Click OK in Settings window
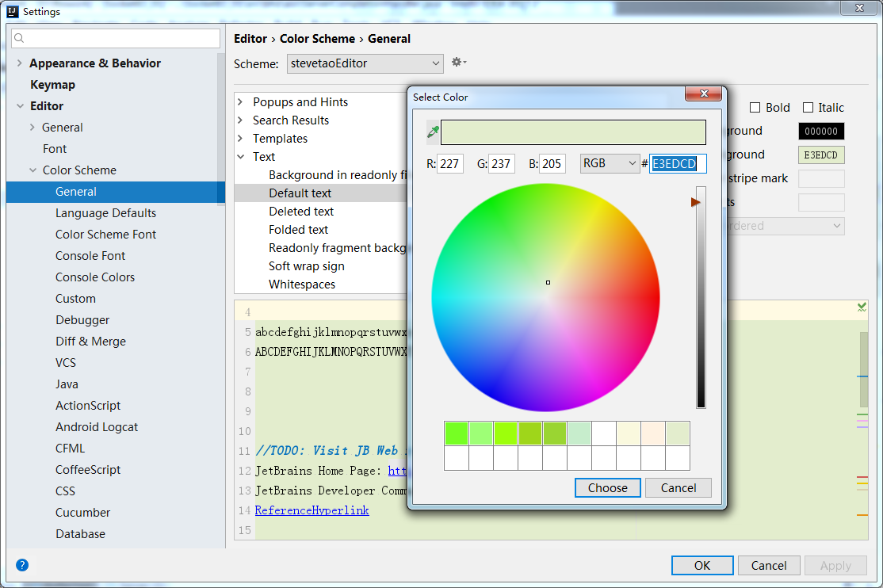883x588 pixels. 702,566
